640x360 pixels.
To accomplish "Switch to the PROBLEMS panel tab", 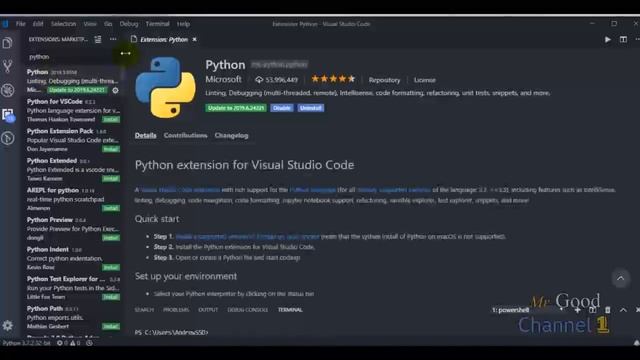I will (x=176, y=310).
